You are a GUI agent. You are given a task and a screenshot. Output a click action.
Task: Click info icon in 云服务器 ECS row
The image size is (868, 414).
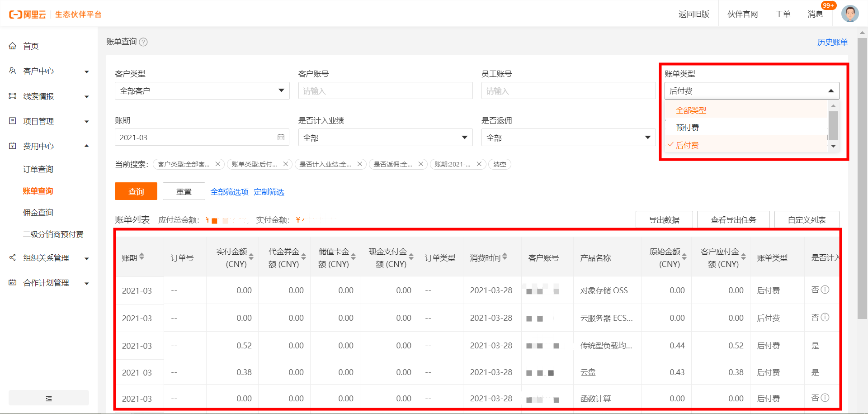coord(825,317)
